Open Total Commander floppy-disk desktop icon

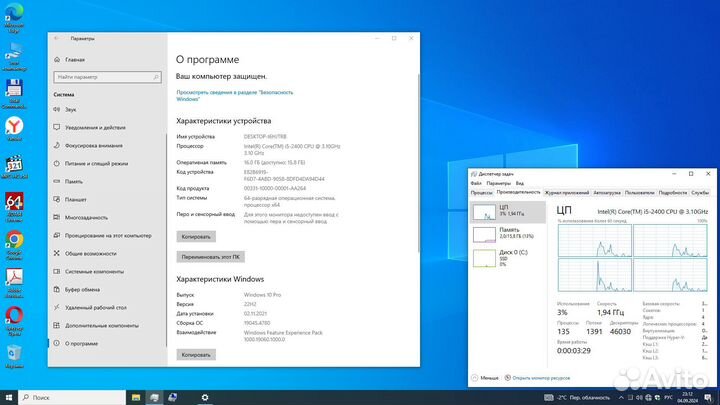coord(14,94)
